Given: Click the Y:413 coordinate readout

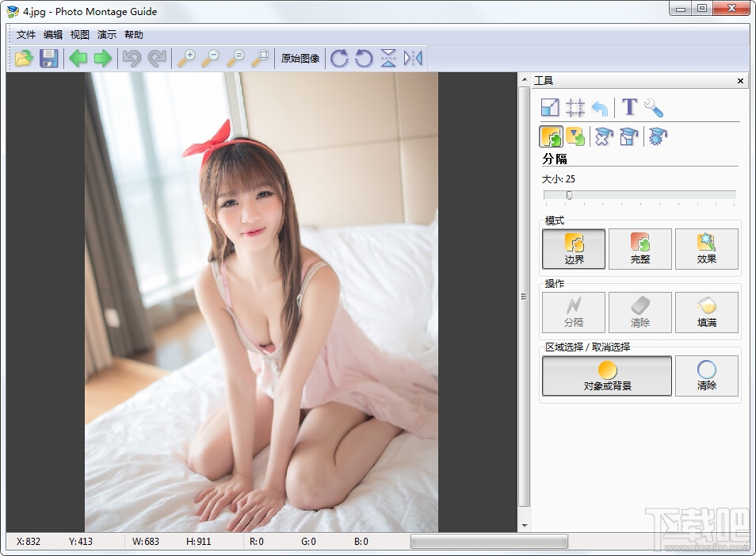Looking at the screenshot, I should click(81, 542).
